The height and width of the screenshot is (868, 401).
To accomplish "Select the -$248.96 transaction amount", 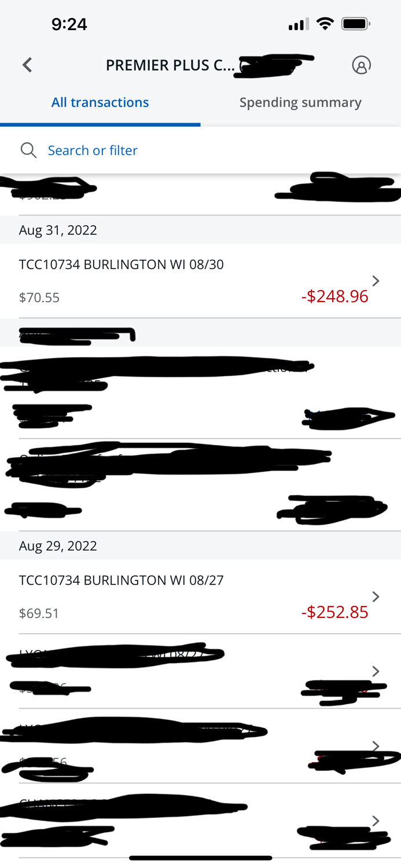I will (x=334, y=296).
